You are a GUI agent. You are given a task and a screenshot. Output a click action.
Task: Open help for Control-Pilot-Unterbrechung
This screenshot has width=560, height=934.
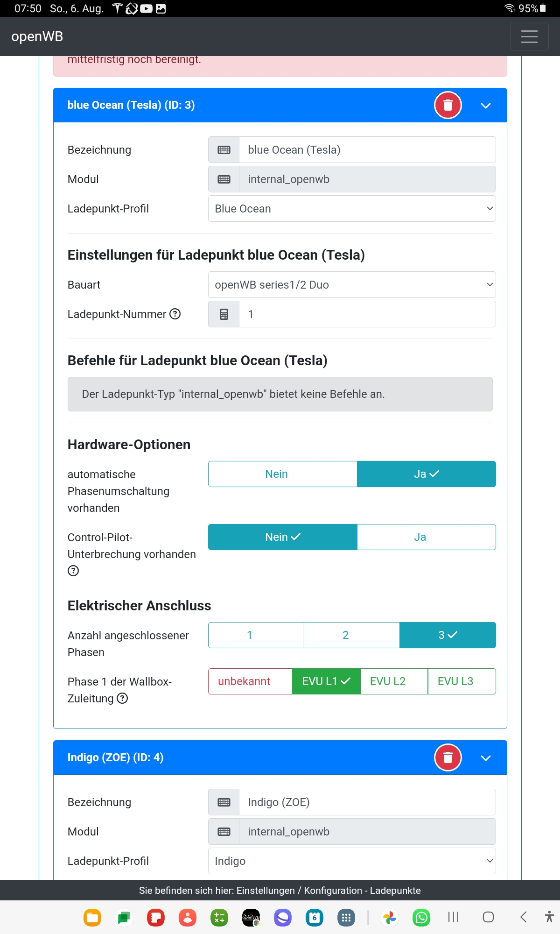73,571
